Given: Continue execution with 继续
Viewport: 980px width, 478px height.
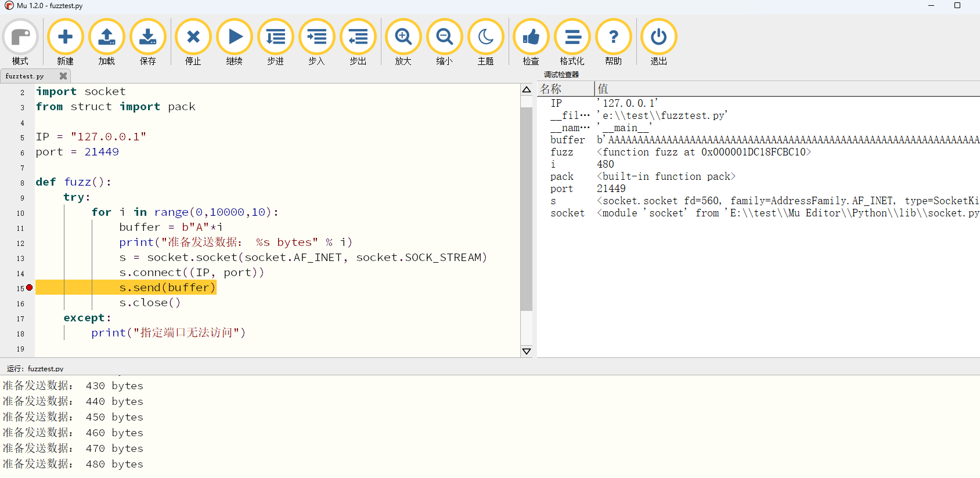Looking at the screenshot, I should (x=234, y=42).
